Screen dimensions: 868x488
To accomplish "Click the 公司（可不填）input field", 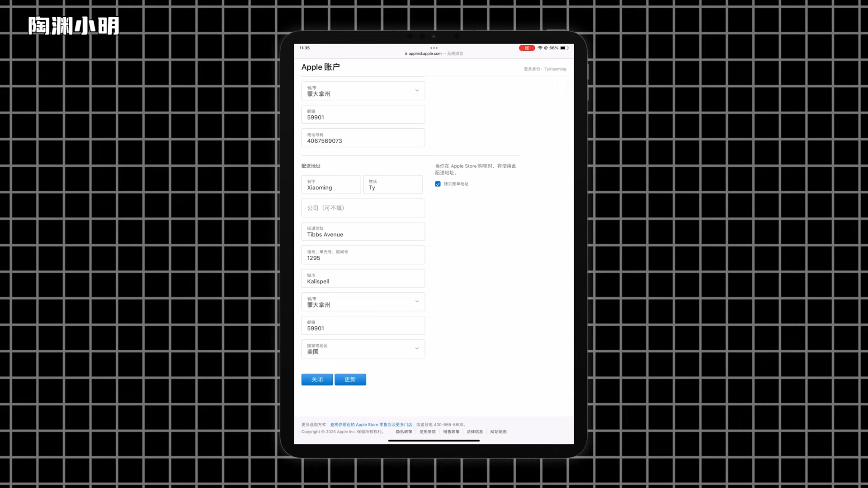I will coord(363,208).
